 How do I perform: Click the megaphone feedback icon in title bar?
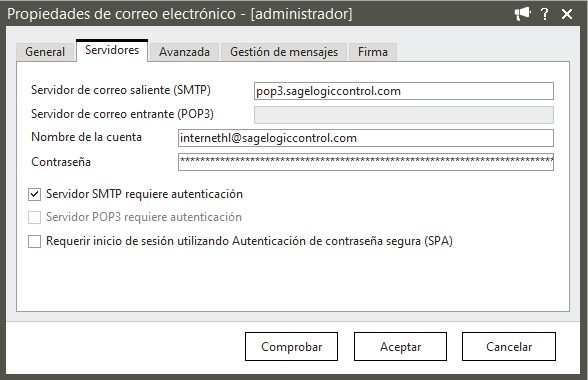point(522,14)
